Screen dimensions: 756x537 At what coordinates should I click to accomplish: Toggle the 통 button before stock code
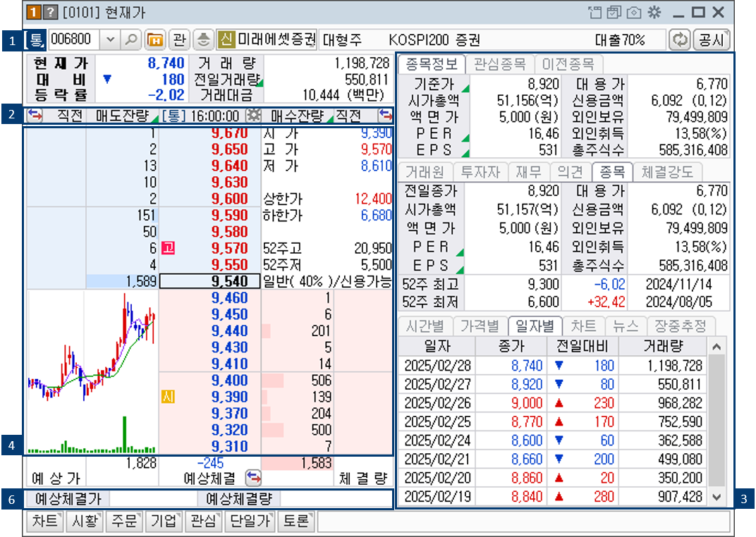(x=35, y=39)
